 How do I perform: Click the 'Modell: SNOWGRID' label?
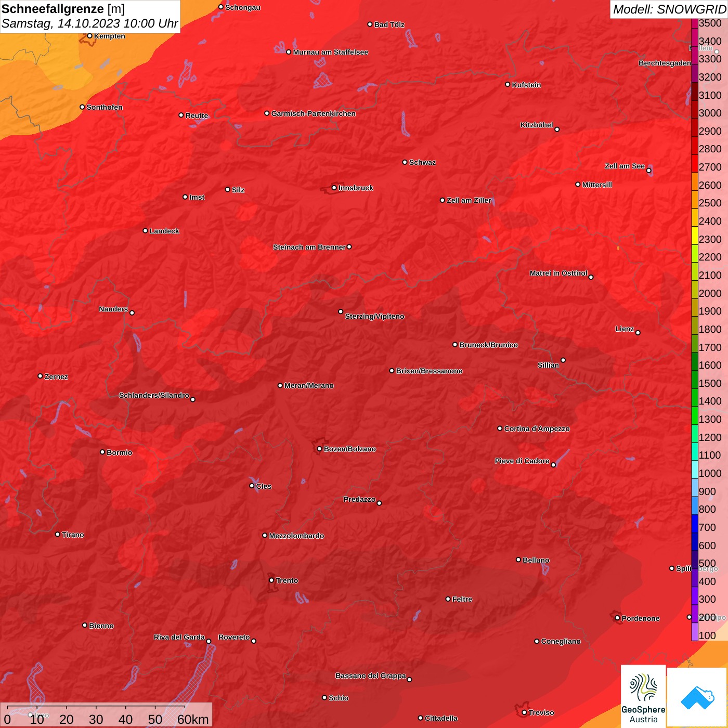click(x=669, y=9)
